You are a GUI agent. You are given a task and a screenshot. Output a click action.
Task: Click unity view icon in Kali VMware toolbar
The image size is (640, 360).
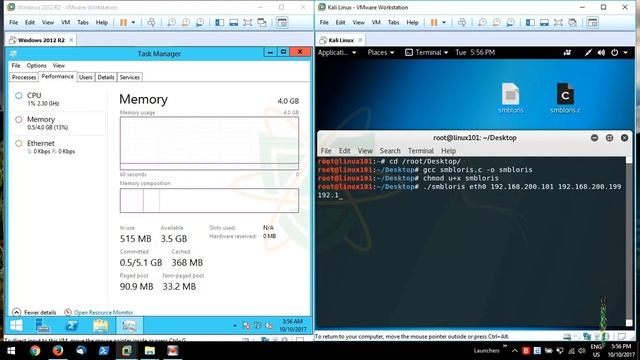pos(573,22)
